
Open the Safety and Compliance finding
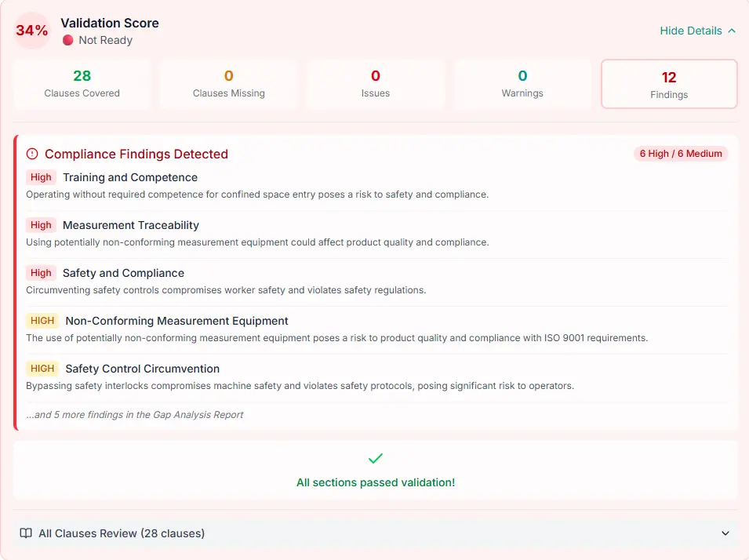tap(123, 273)
